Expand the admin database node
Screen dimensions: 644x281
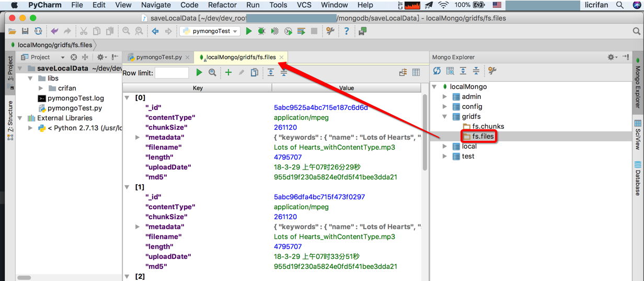(445, 97)
